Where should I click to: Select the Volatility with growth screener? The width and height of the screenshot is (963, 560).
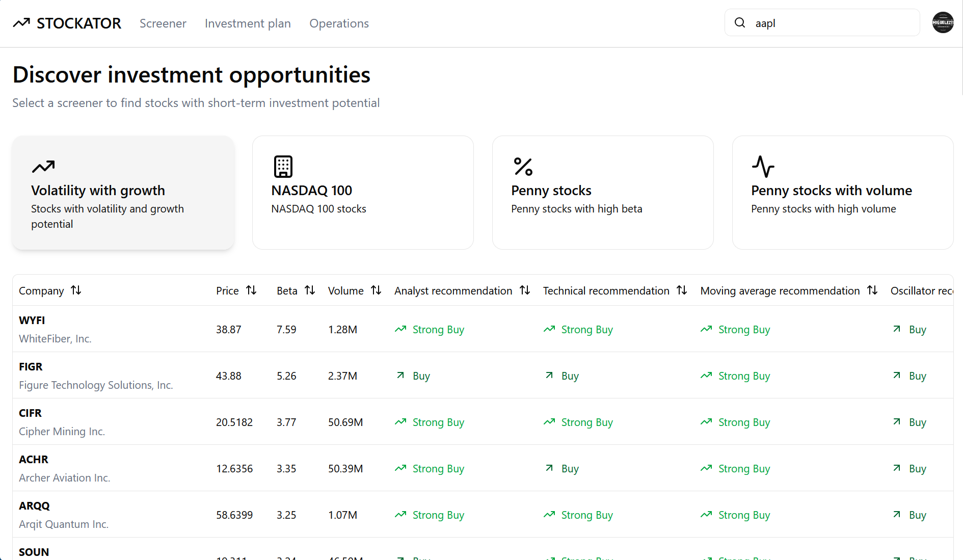tap(123, 193)
